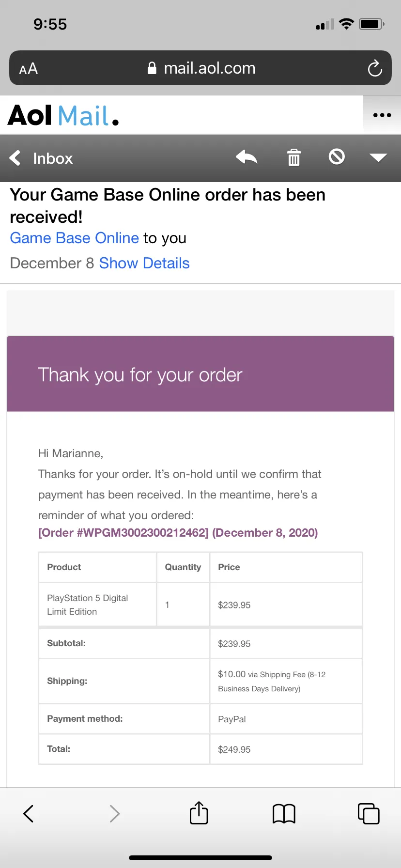
Task: Open Safari text size AA menu
Action: pos(29,69)
